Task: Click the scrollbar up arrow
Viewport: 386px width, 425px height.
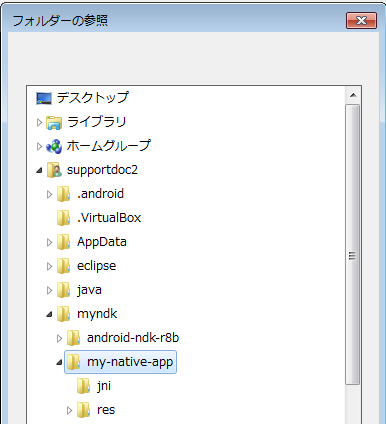Action: pos(353,96)
